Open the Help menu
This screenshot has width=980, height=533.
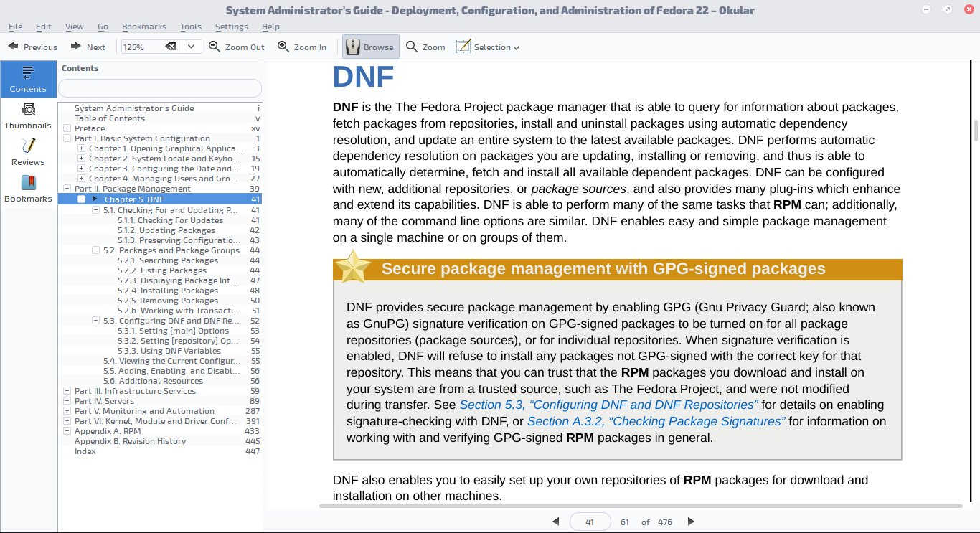pyautogui.click(x=270, y=27)
